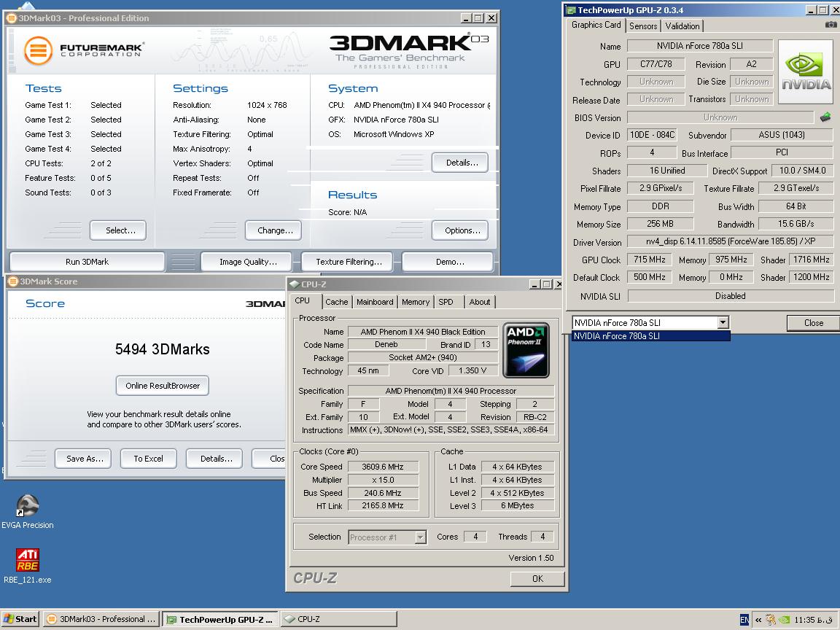
Task: Minimize the 3DMark03 window
Action: (x=466, y=17)
